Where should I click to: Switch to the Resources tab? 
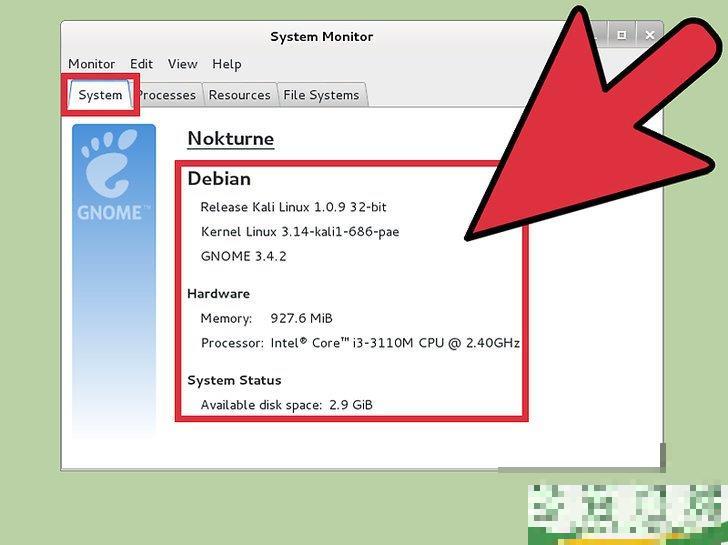click(x=240, y=95)
